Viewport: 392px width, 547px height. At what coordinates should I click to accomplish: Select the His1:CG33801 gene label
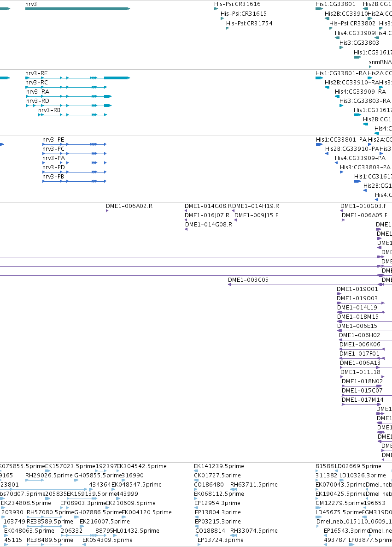point(335,4)
